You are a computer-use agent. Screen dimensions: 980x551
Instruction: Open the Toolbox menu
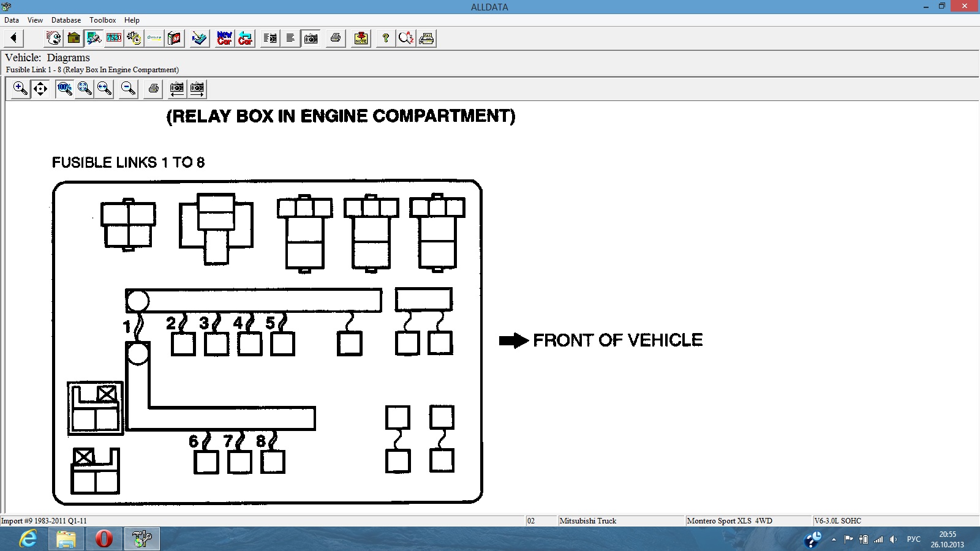(102, 20)
